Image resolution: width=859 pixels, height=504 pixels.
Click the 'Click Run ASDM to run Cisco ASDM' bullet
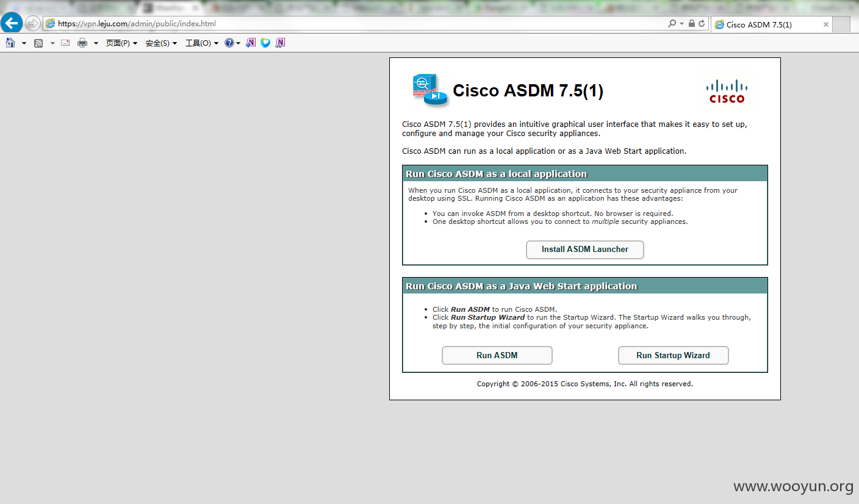coord(495,309)
